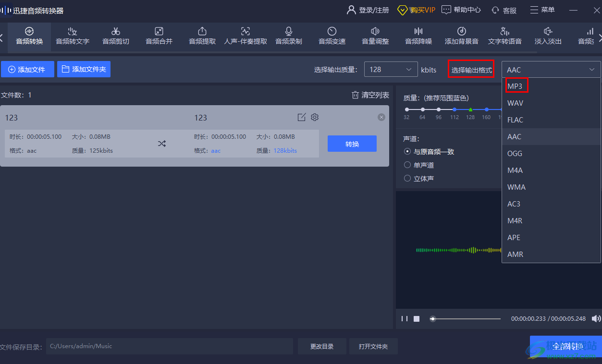
Task: Open the 音频合并 audio merge tool
Action: coord(159,36)
